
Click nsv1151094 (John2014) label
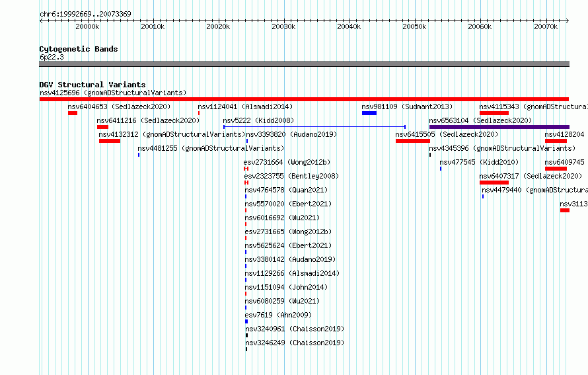(x=286, y=287)
